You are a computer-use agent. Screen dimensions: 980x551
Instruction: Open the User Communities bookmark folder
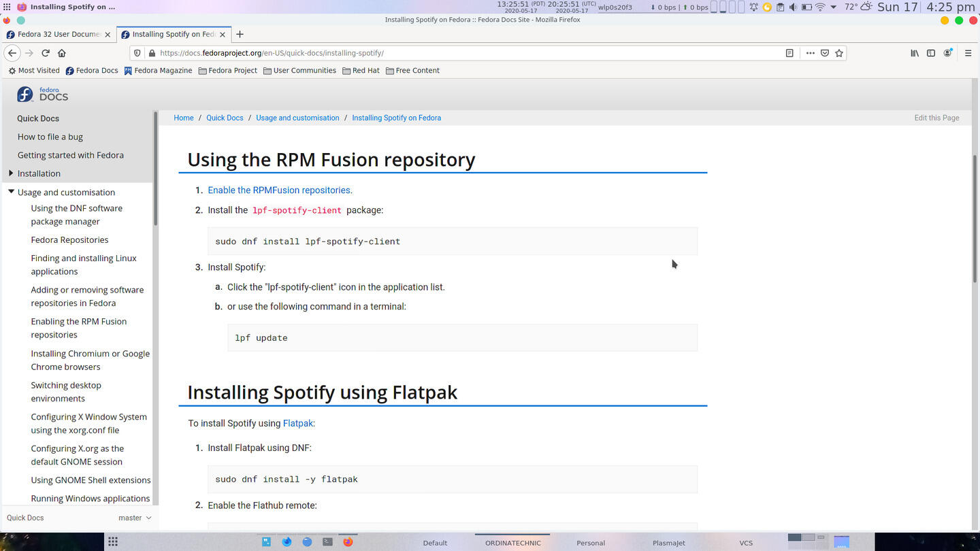[x=299, y=70]
